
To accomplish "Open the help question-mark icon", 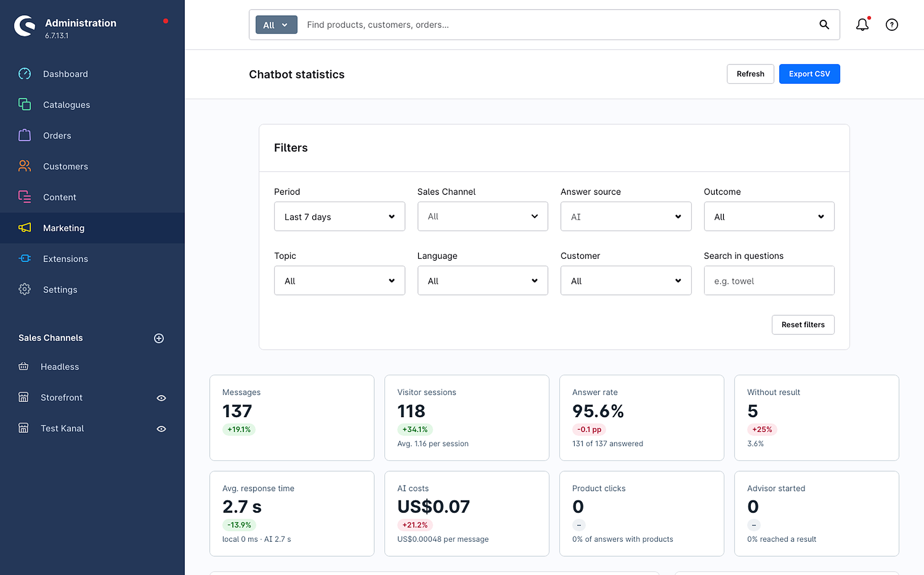I will (x=892, y=25).
